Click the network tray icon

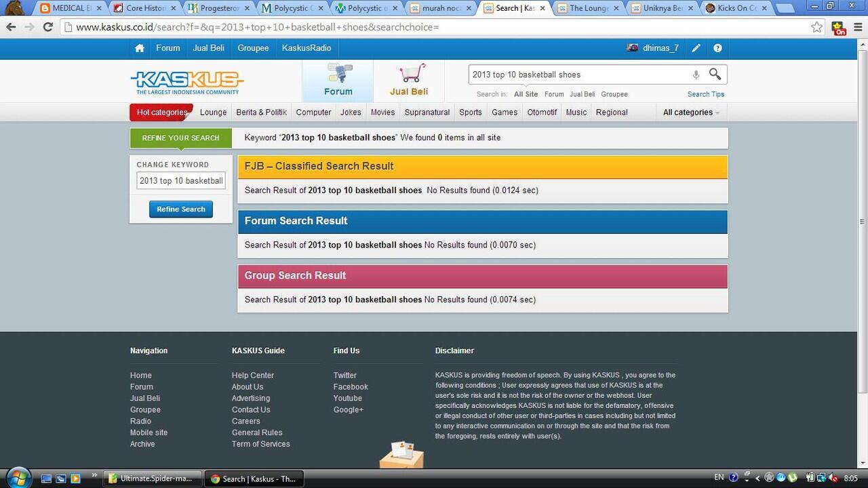pos(821,478)
